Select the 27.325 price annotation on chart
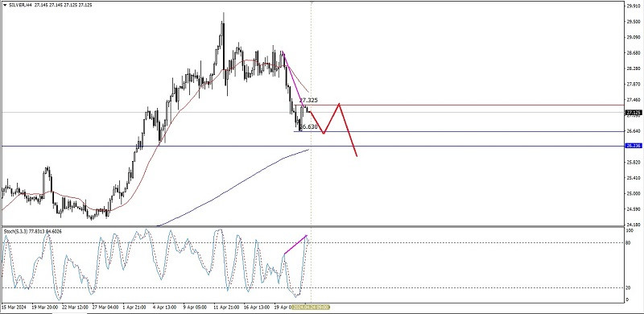The image size is (644, 314). 308,101
